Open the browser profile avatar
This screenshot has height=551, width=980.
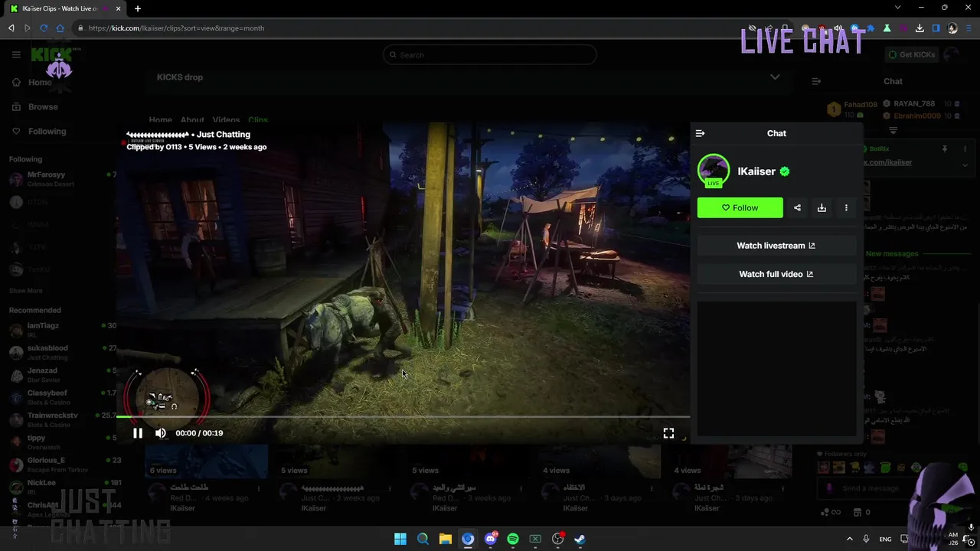pos(952,28)
